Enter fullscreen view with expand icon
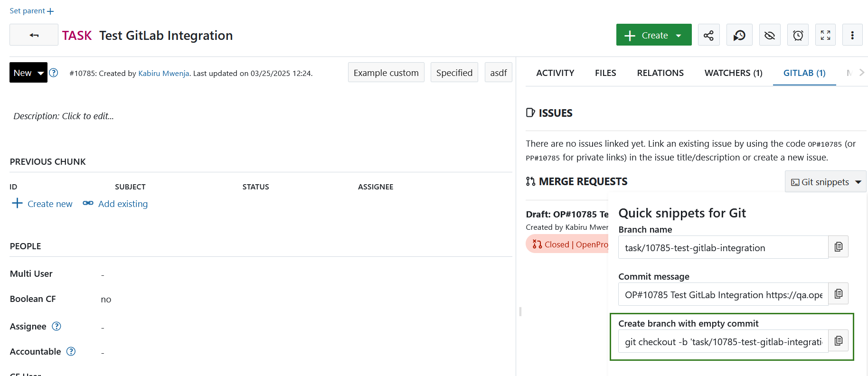868x376 pixels. click(825, 35)
